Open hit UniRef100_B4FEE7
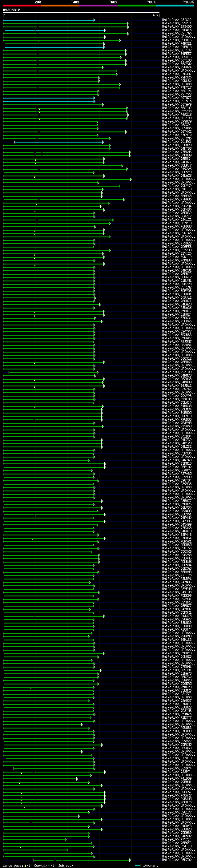The image size is (197, 868). (x=177, y=54)
